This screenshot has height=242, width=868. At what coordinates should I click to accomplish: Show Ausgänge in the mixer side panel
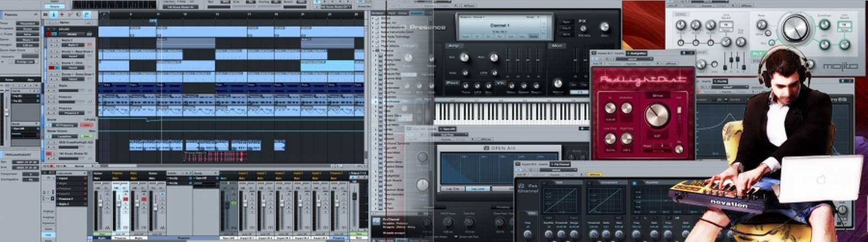pyautogui.click(x=48, y=217)
